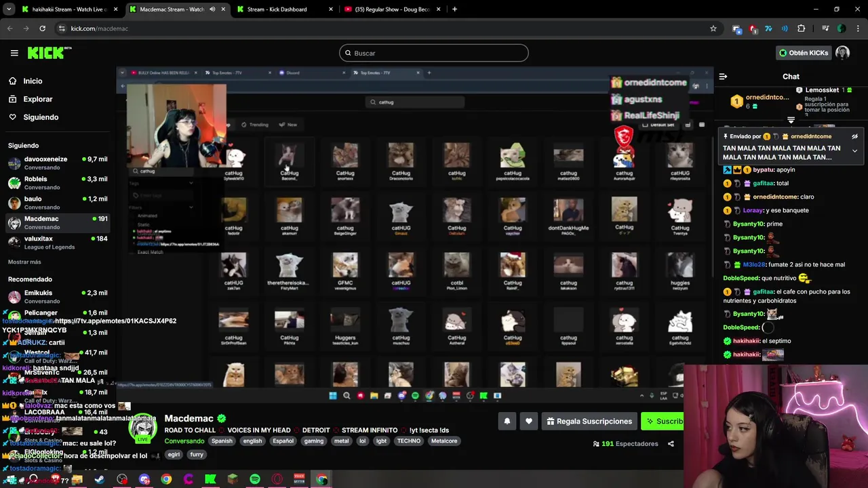
Task: Open the Kick sidebar hamburger menu
Action: coord(14,53)
